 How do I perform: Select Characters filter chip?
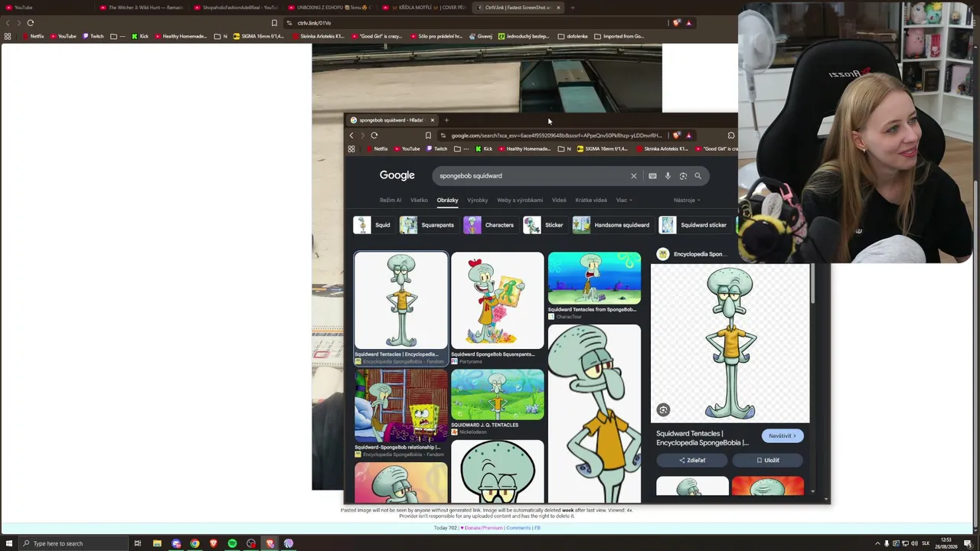pyautogui.click(x=489, y=225)
